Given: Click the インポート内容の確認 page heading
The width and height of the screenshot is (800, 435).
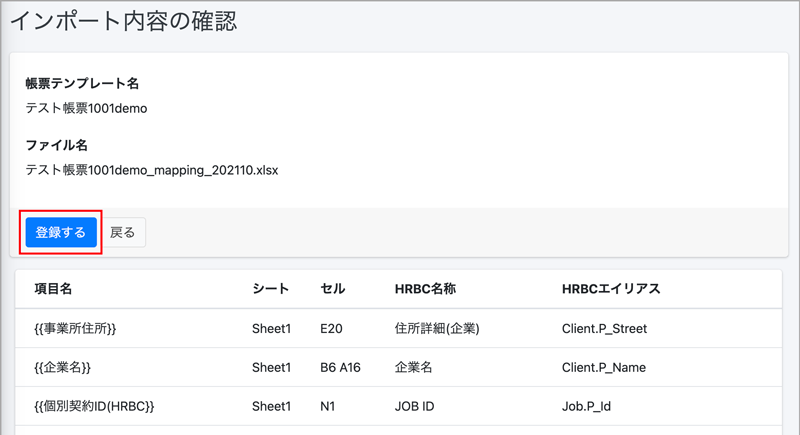Looking at the screenshot, I should [124, 19].
